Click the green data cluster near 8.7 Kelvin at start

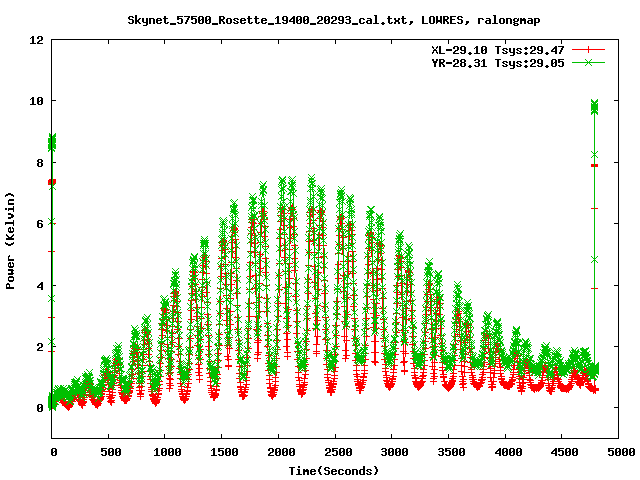pos(52,142)
